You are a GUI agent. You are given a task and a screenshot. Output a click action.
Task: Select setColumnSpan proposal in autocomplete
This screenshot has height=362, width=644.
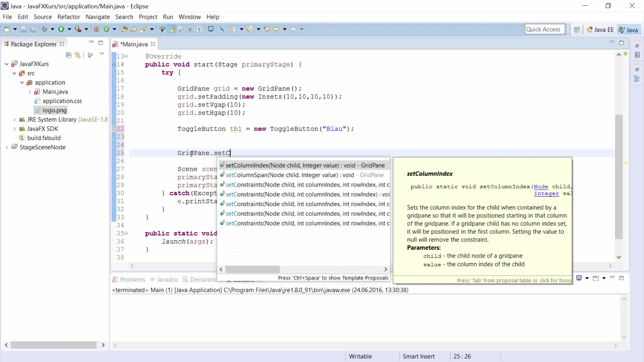pos(304,175)
